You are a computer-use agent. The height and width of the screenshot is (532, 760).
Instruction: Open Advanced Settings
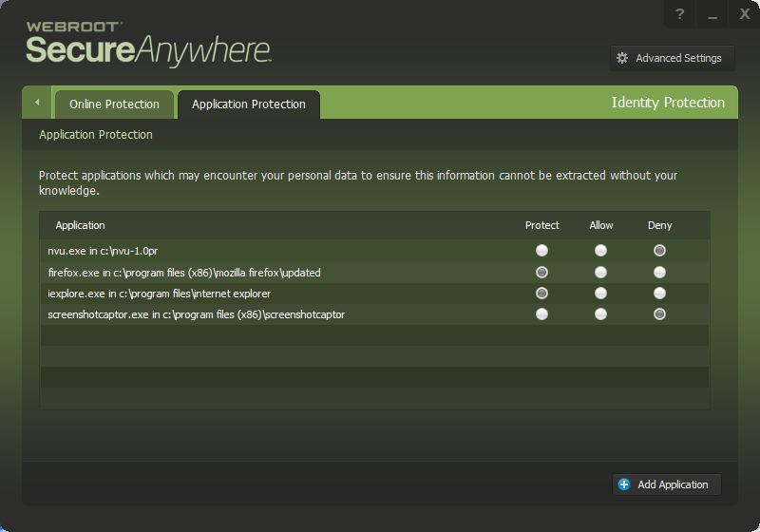coord(672,58)
